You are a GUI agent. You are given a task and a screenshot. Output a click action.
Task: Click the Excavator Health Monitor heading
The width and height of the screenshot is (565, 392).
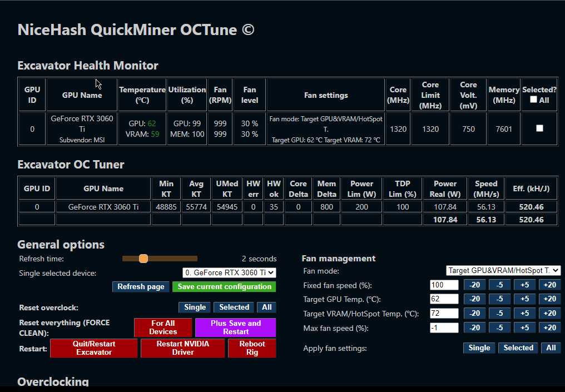coord(88,66)
